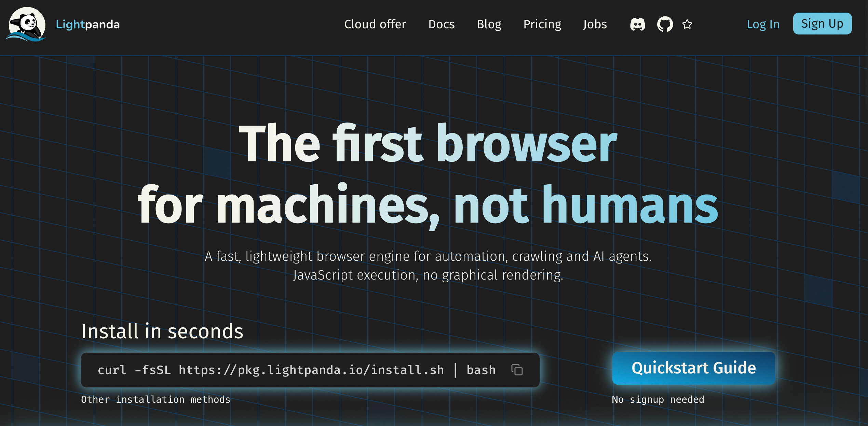This screenshot has width=868, height=426.
Task: Click the Sign Up button
Action: coord(822,24)
